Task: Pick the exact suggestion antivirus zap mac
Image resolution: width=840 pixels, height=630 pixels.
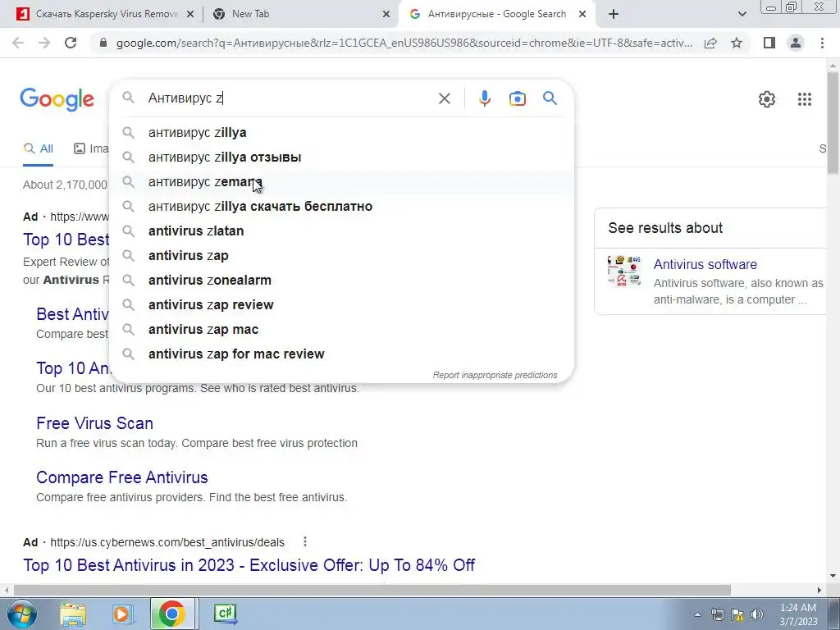Action: pos(341,330)
